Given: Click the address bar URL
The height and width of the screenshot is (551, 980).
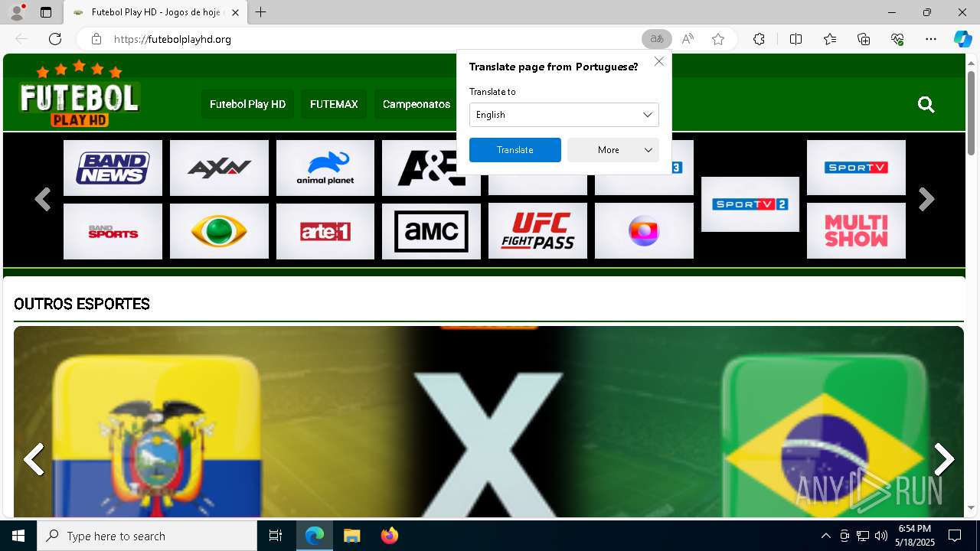Looking at the screenshot, I should click(x=172, y=39).
